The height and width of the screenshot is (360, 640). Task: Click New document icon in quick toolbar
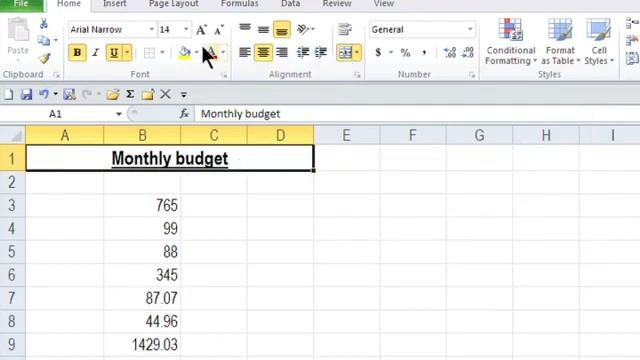[9, 94]
